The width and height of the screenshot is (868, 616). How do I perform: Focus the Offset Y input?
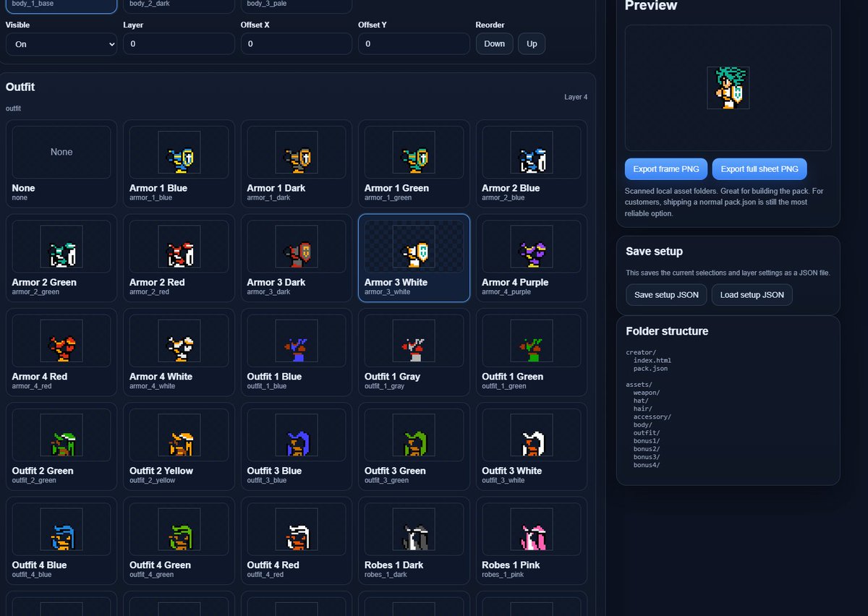pos(414,44)
